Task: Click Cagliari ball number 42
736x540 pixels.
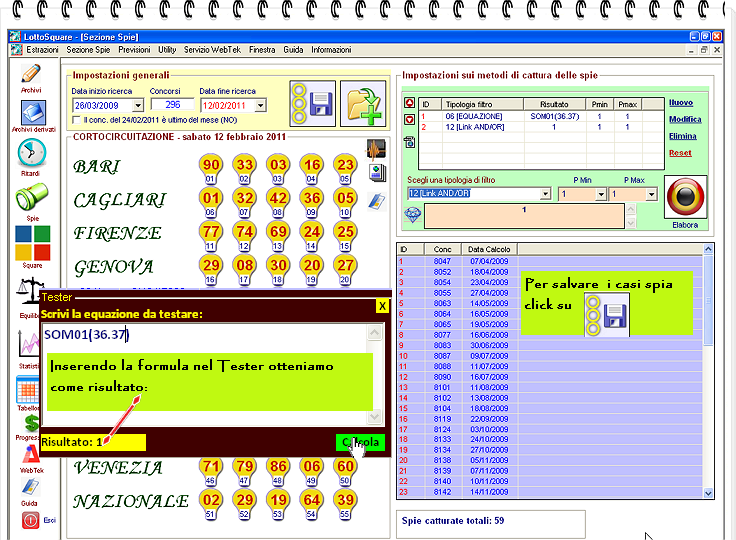Action: pyautogui.click(x=278, y=198)
